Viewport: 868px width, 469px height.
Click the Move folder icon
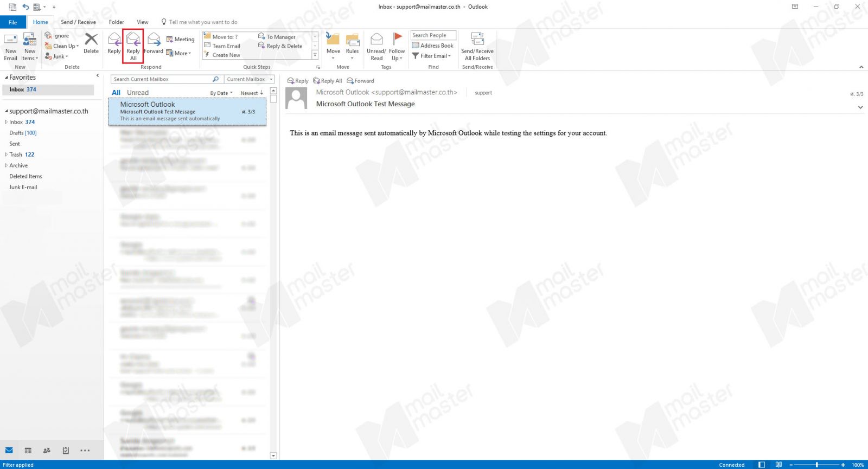tap(333, 40)
